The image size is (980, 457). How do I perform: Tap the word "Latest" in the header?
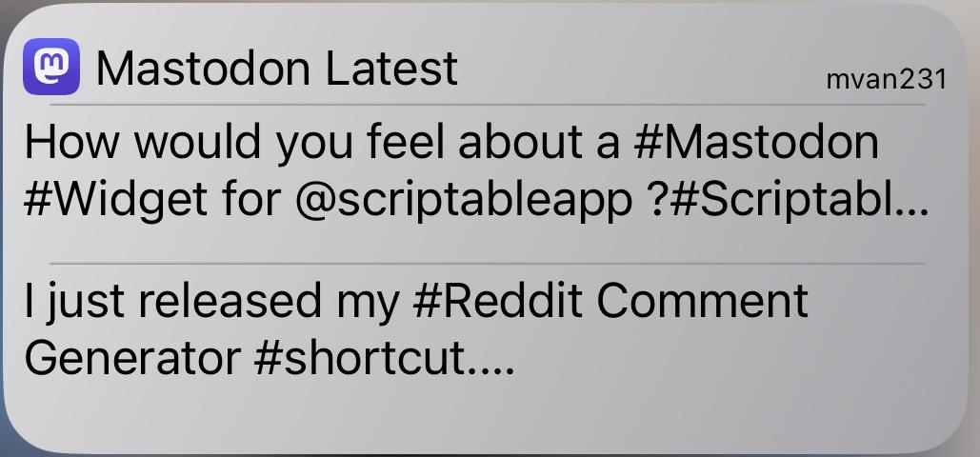coord(391,68)
